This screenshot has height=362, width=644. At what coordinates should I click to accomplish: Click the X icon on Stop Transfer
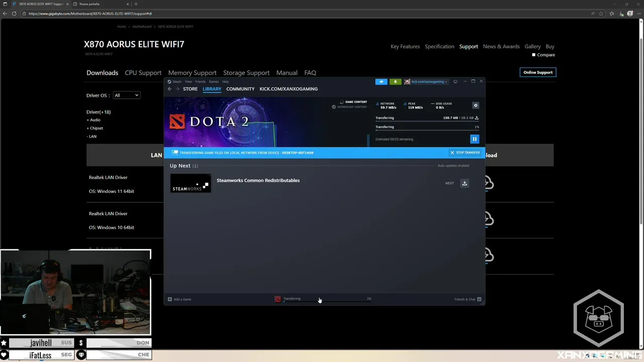click(x=452, y=152)
